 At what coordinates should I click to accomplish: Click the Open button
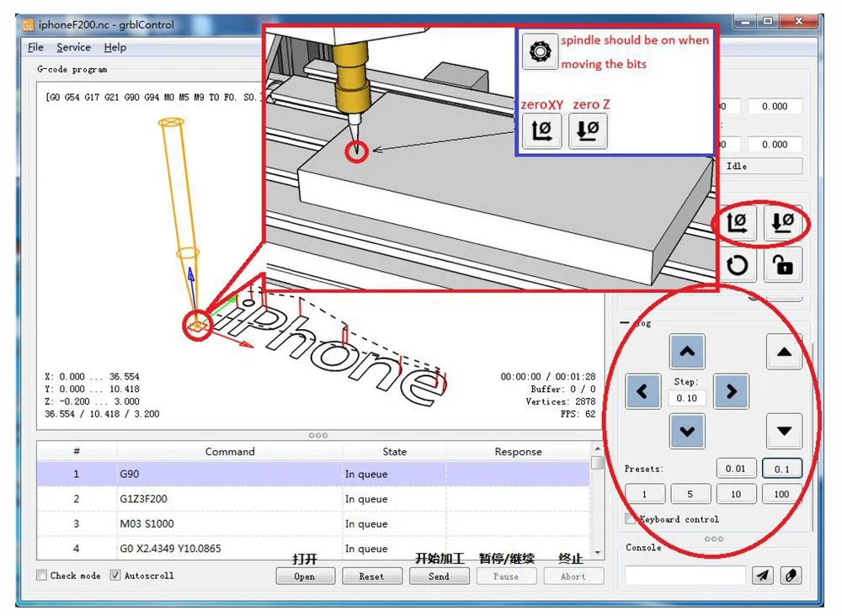click(x=305, y=576)
